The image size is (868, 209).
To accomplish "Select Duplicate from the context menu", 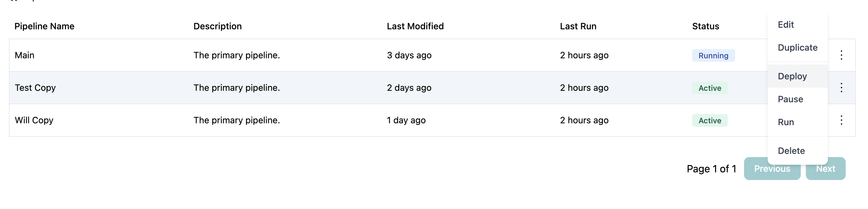I will pyautogui.click(x=797, y=47).
